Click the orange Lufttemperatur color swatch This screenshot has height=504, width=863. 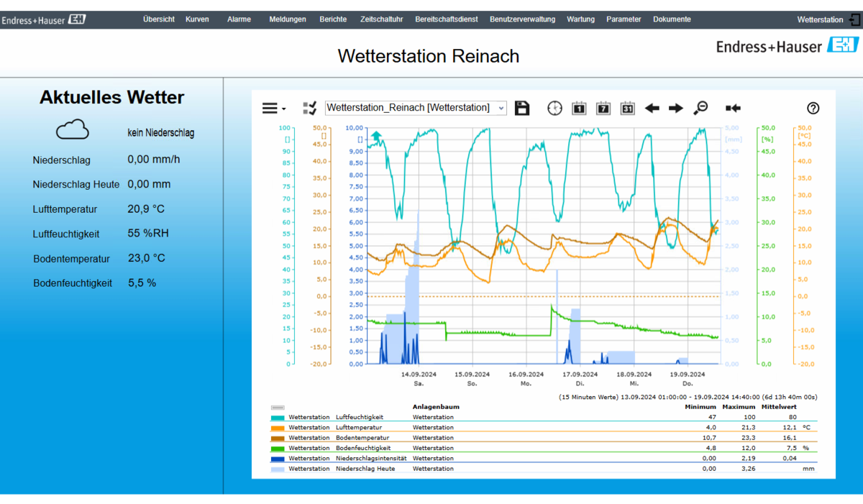coord(278,428)
